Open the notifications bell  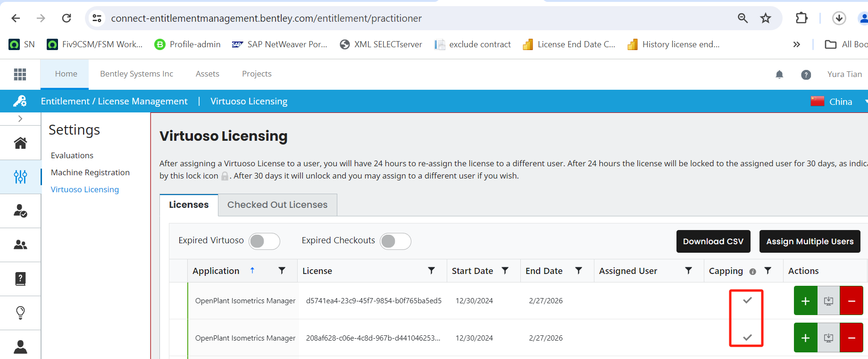click(x=779, y=74)
